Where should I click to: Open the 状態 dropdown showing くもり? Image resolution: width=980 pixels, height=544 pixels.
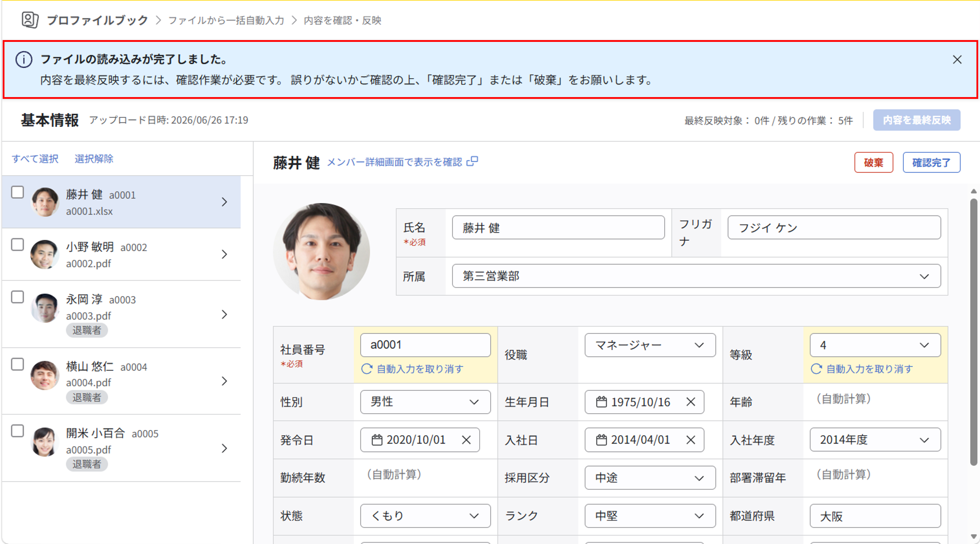pyautogui.click(x=425, y=516)
